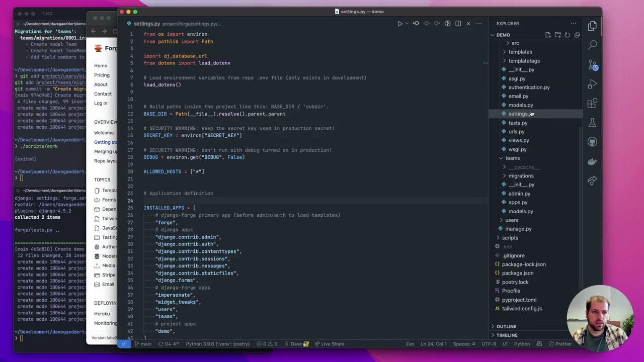This screenshot has height=362, width=644.
Task: Close the settings.py editor tab
Action: (468, 24)
